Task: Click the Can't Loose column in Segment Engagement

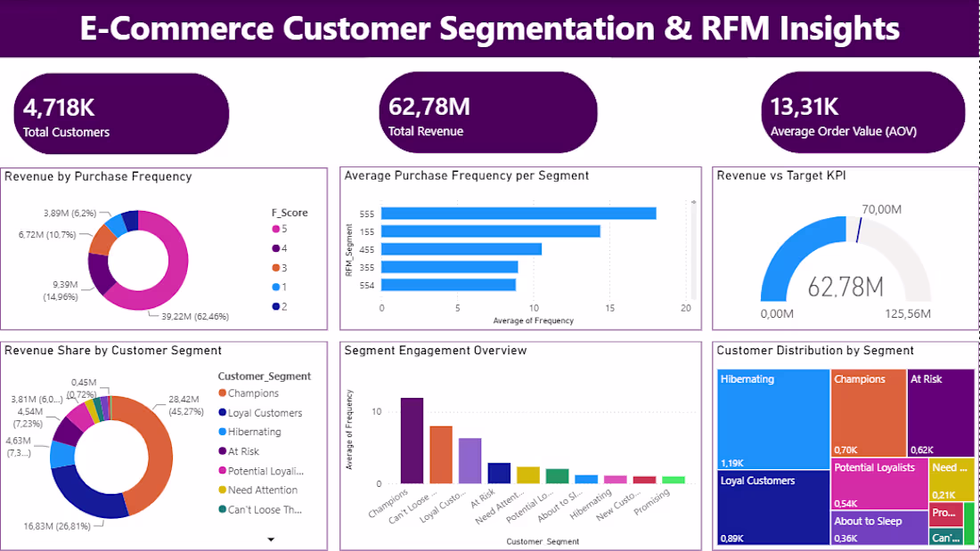Action: pos(441,455)
